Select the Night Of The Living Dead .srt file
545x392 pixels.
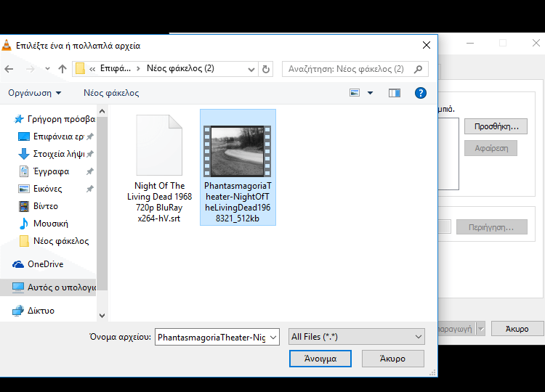[x=159, y=168]
